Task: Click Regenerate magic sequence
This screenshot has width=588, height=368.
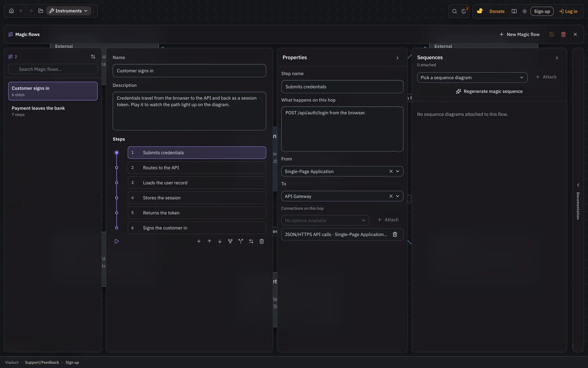Action: click(x=489, y=91)
